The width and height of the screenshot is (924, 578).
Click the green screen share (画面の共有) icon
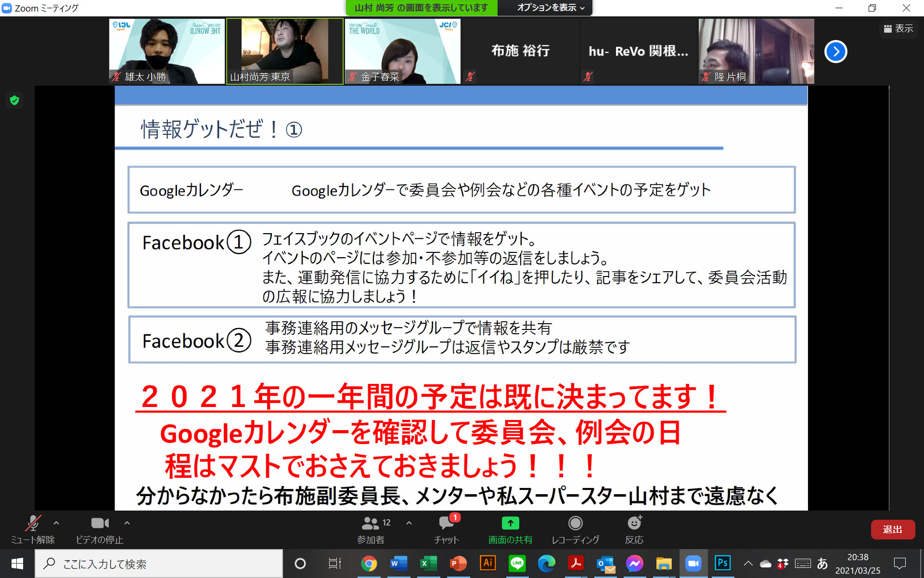[510, 523]
